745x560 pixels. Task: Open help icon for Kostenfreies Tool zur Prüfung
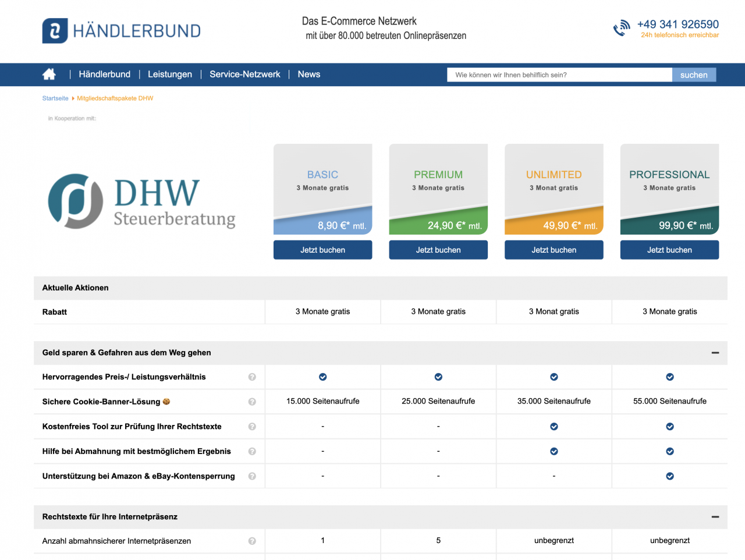pyautogui.click(x=252, y=427)
